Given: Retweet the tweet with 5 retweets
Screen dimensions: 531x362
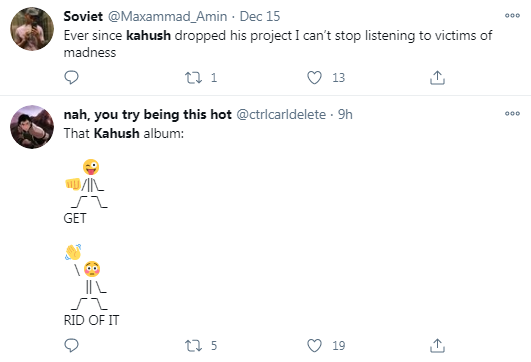Looking at the screenshot, I should pos(193,346).
